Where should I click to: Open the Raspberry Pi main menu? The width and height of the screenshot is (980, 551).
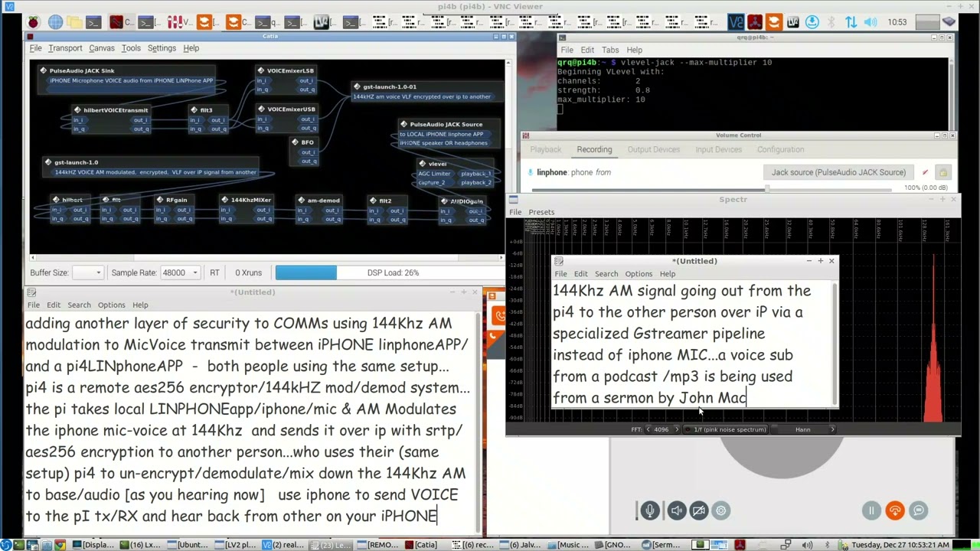tap(34, 22)
